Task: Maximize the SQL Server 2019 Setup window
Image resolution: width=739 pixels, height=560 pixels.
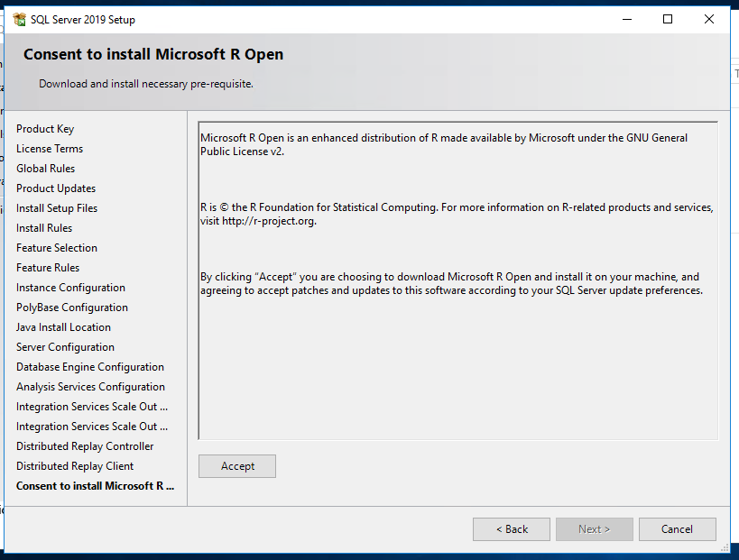Action: point(668,19)
